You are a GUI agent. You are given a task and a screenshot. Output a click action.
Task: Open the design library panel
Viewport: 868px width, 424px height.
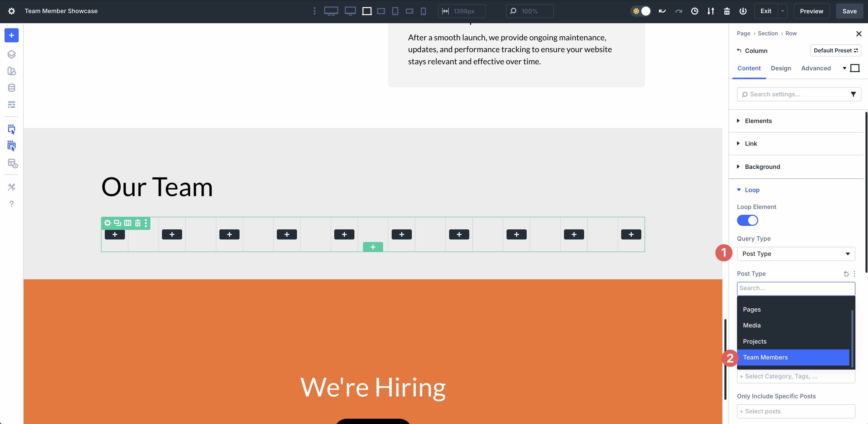coord(11,71)
